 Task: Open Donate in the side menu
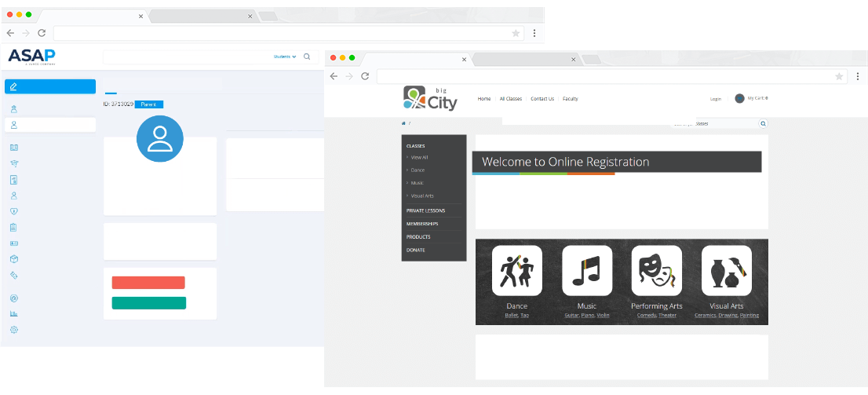point(416,250)
